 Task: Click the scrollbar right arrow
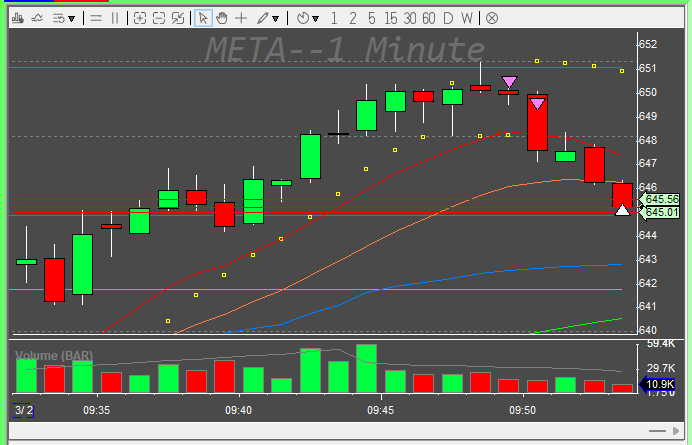pyautogui.click(x=676, y=431)
